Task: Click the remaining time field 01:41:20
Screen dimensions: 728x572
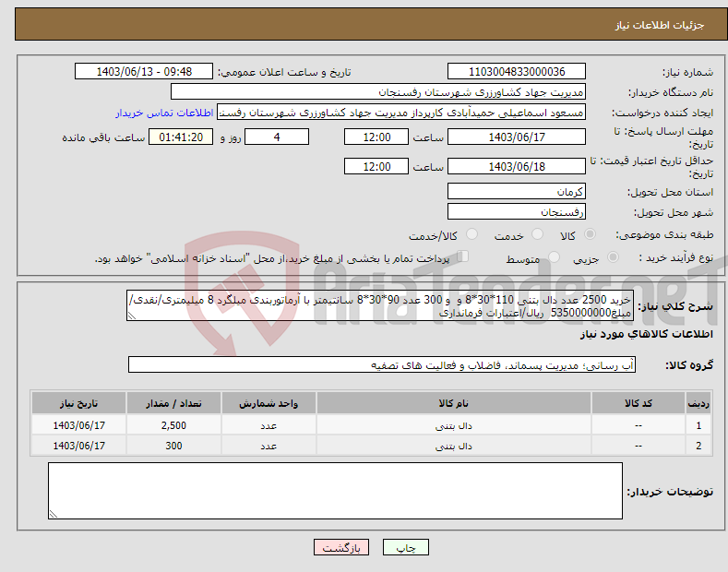Action: pos(181,137)
